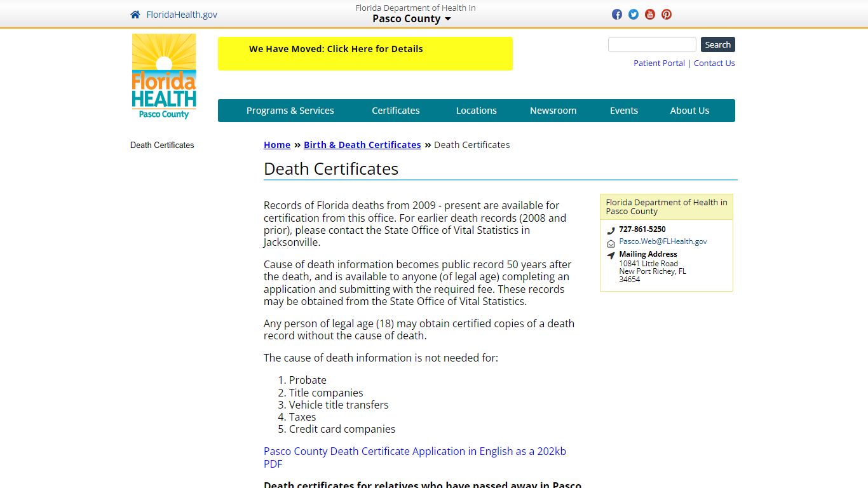Click the Home breadcrumb link

click(277, 145)
